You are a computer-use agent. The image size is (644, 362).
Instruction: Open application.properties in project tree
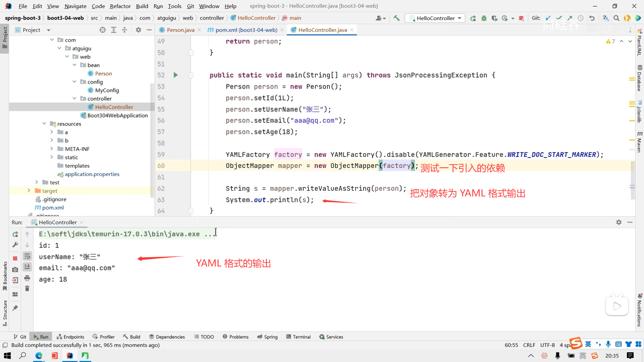pos(92,174)
